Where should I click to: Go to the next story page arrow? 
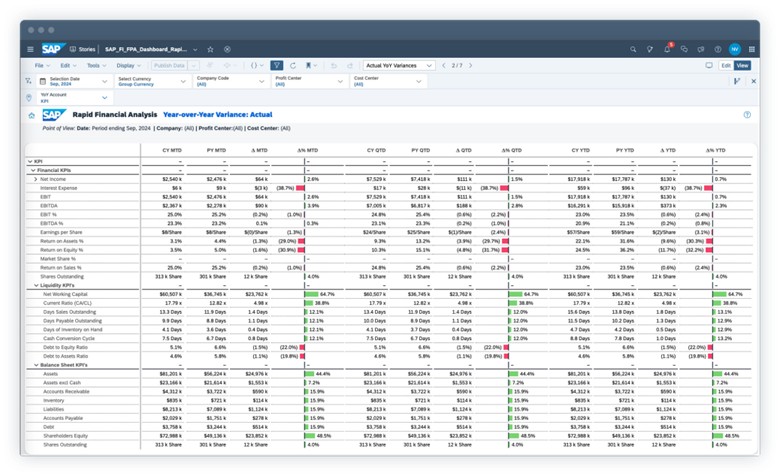(473, 65)
